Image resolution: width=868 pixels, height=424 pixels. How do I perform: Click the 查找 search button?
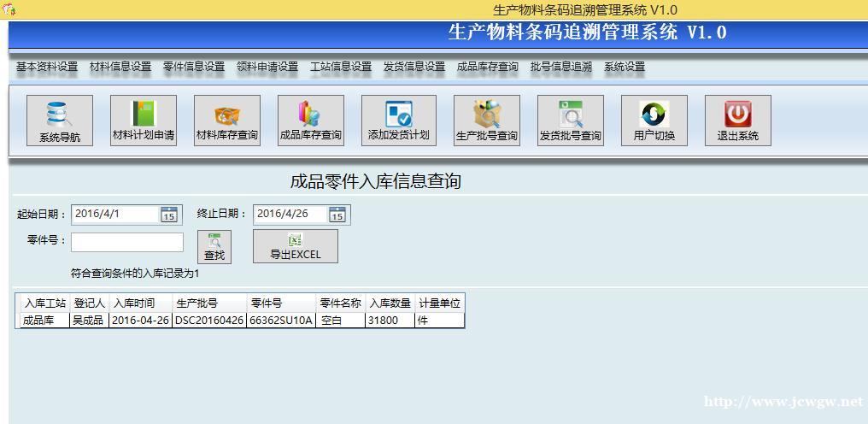coord(214,247)
